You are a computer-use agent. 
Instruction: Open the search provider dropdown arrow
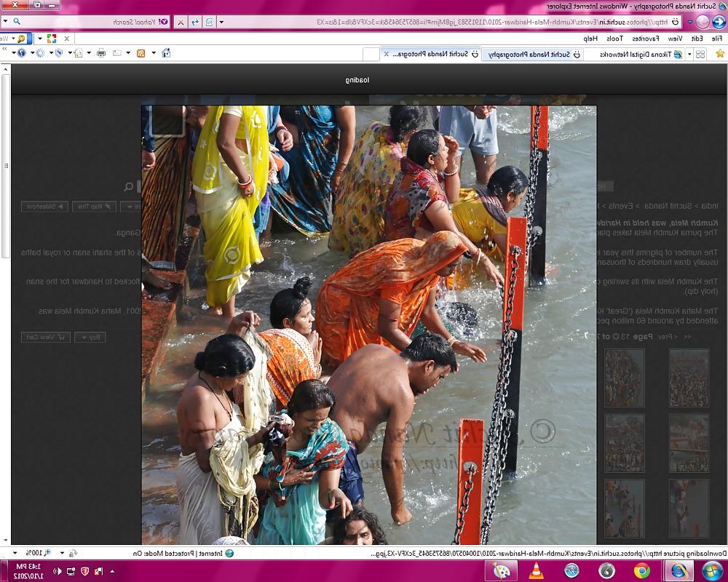(x=5, y=22)
